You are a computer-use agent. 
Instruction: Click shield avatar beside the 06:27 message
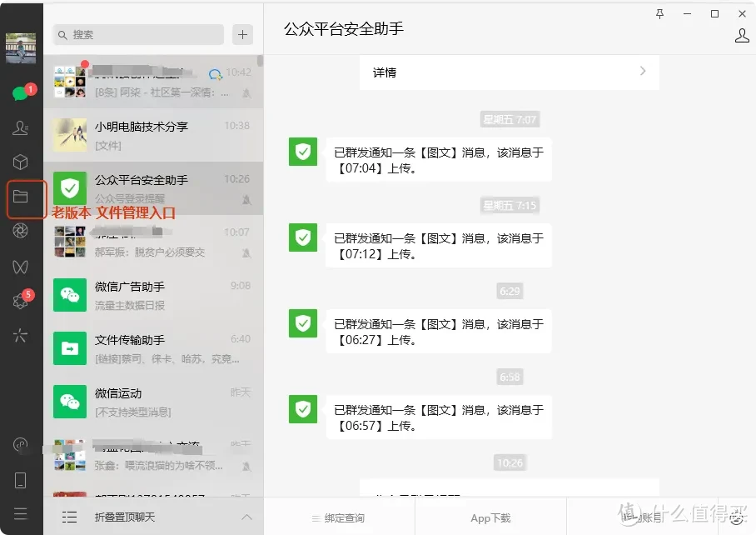(x=303, y=323)
